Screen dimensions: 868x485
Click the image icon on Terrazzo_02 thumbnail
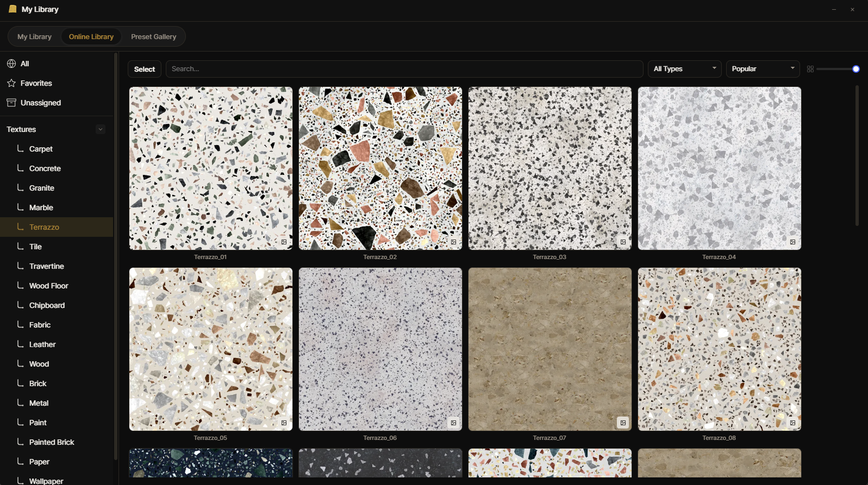pyautogui.click(x=453, y=242)
